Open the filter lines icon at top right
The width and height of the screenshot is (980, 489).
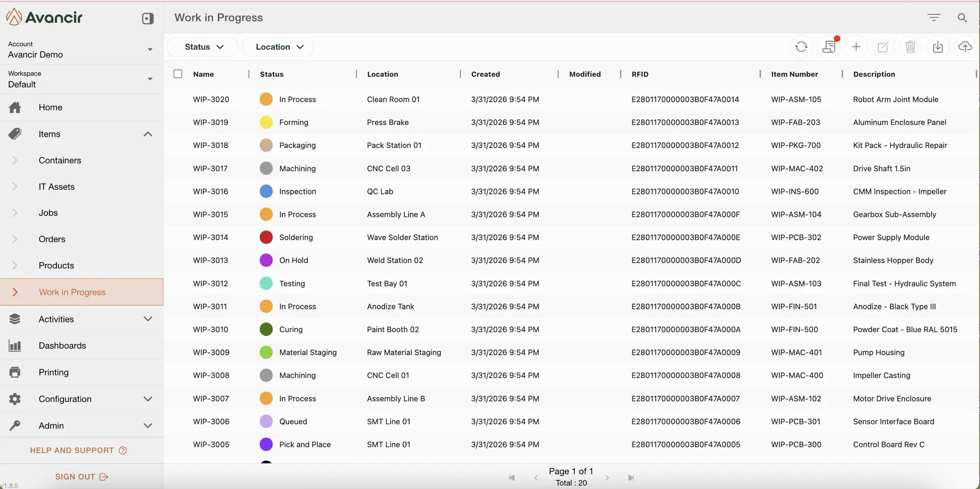(934, 17)
